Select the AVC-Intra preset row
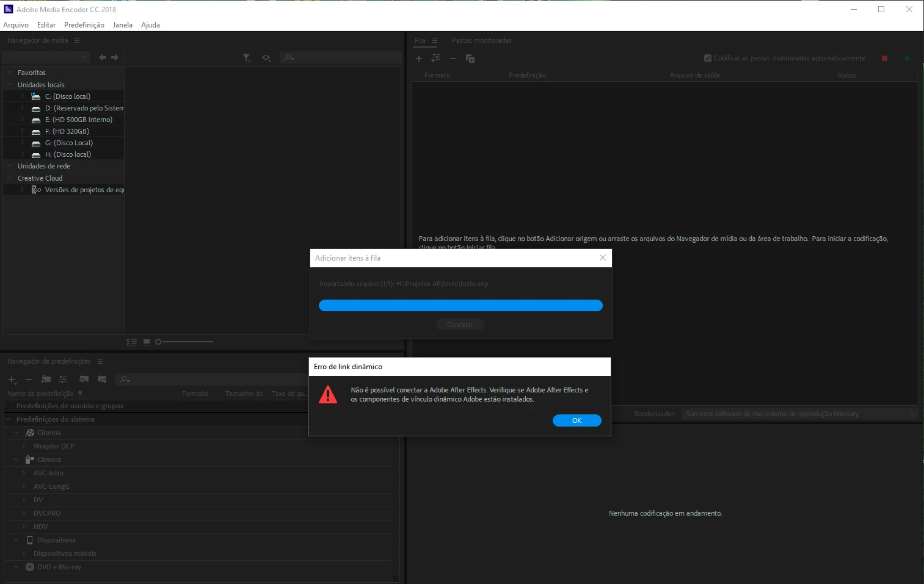This screenshot has height=584, width=924. (198, 473)
